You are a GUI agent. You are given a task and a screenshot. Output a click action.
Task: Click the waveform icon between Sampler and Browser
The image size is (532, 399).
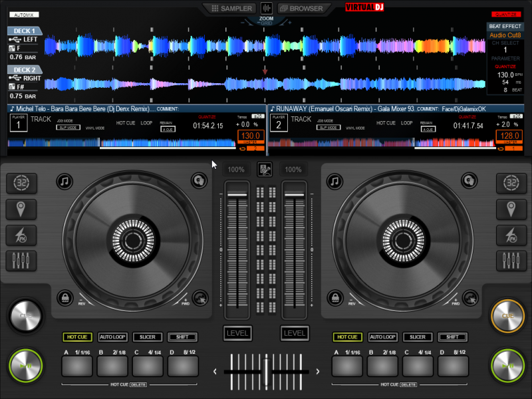(267, 8)
